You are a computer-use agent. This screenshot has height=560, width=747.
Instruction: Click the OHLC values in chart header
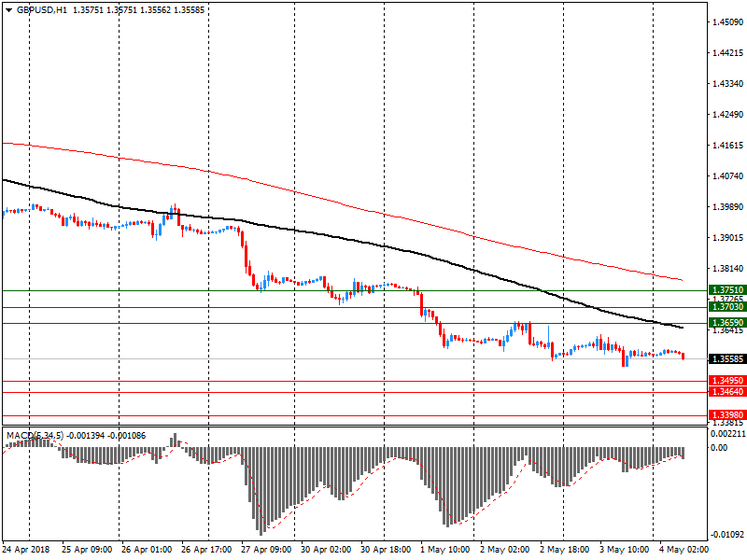pos(138,10)
